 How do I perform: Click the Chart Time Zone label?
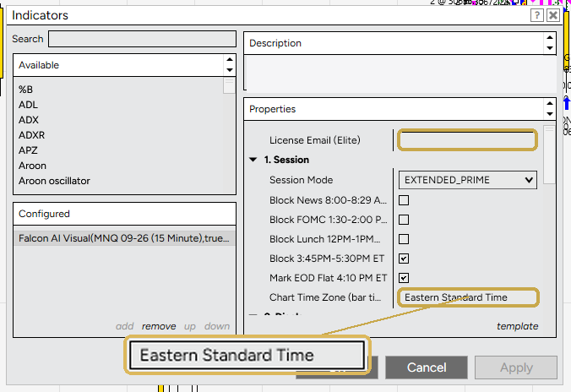tap(325, 297)
